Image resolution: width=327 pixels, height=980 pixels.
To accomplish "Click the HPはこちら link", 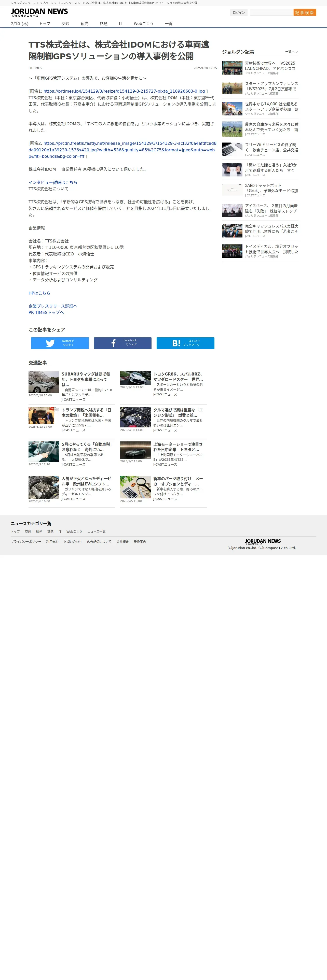I will 39,293.
